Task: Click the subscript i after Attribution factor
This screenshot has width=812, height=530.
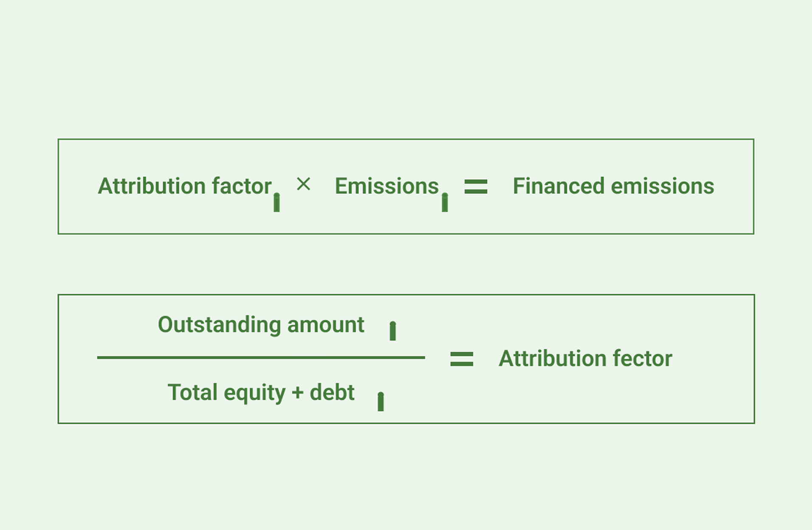Action: pyautogui.click(x=276, y=202)
